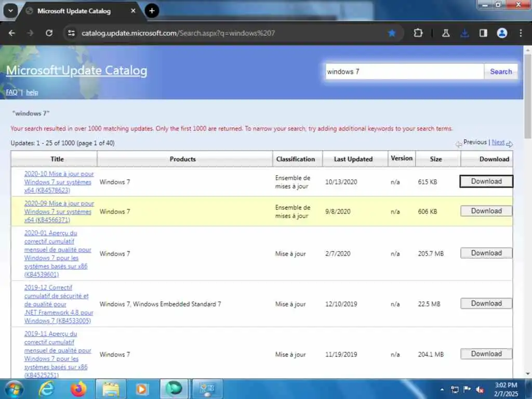Sort results by Title column header
Screen dimensions: 532x399
coord(57,159)
